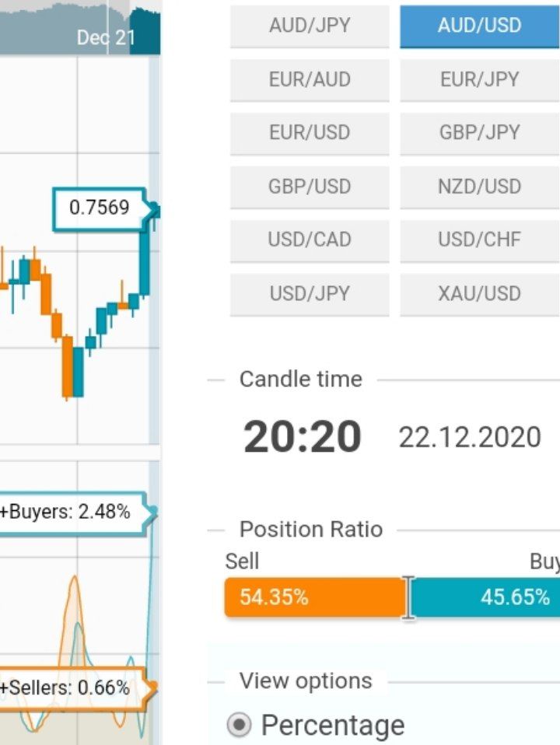Select the AUD/JPY currency pair
The height and width of the screenshot is (745, 560).
point(310,26)
